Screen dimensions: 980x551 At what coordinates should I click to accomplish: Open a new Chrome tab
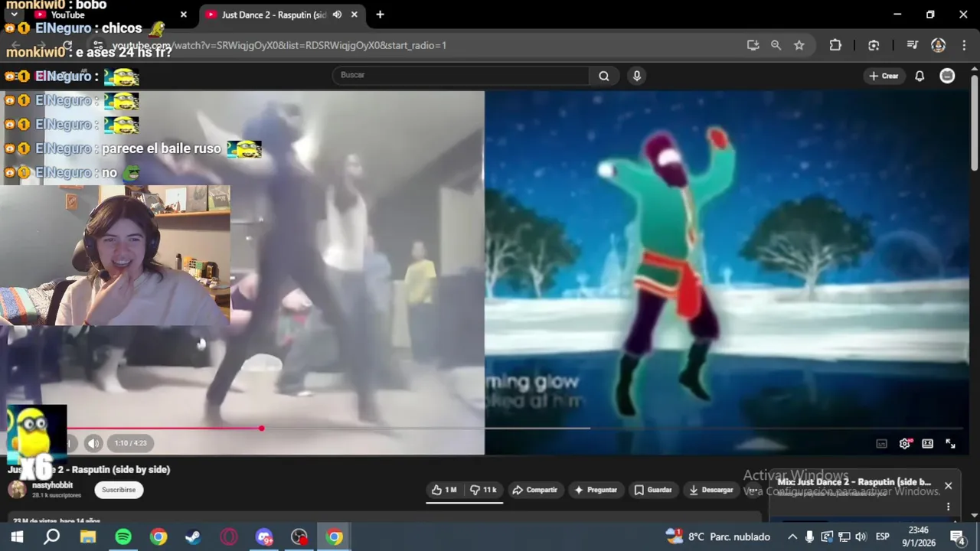point(380,15)
